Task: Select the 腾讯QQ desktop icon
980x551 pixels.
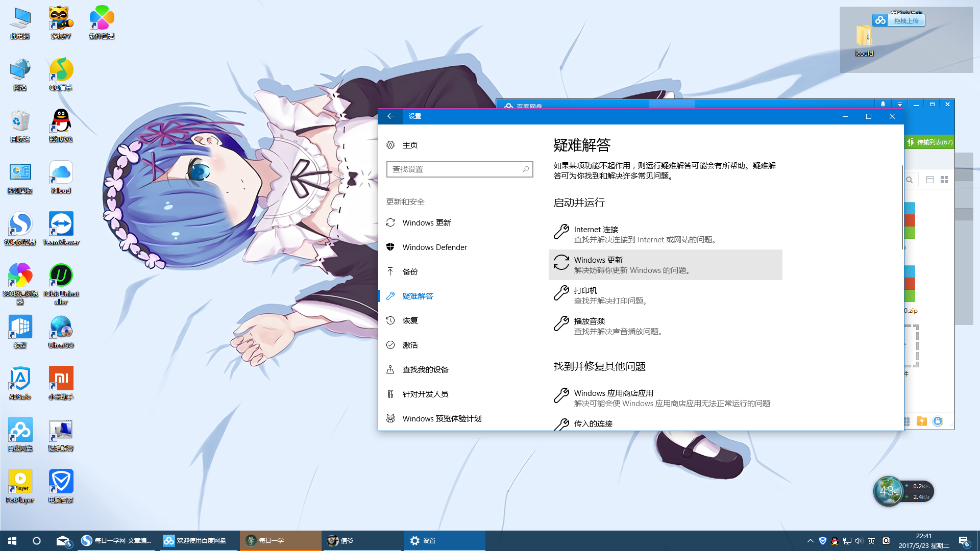Action: click(x=61, y=127)
